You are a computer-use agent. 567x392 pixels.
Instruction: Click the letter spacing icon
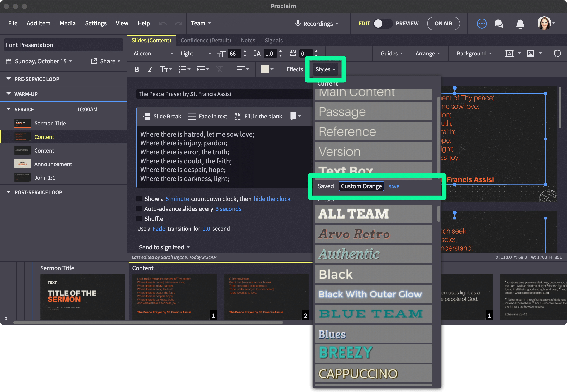[293, 53]
